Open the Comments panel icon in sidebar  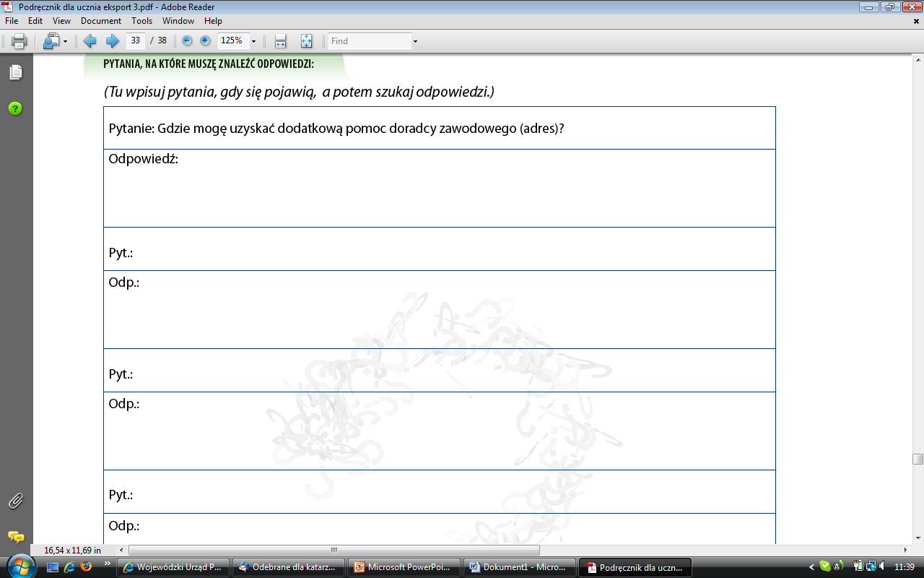point(16,537)
